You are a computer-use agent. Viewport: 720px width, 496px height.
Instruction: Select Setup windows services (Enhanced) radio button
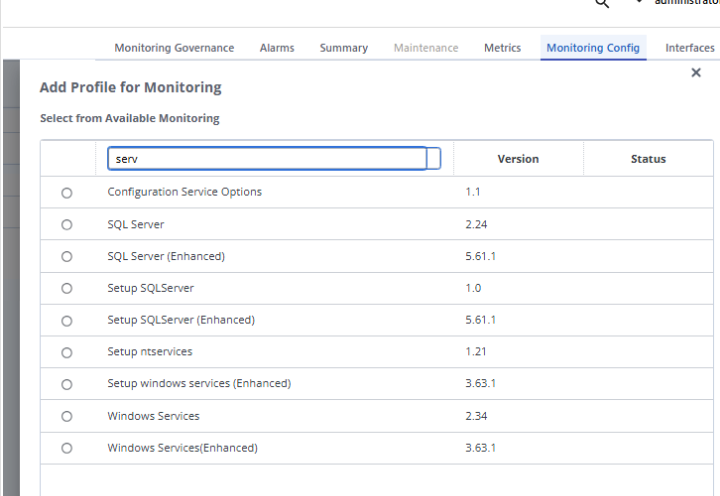tap(67, 385)
